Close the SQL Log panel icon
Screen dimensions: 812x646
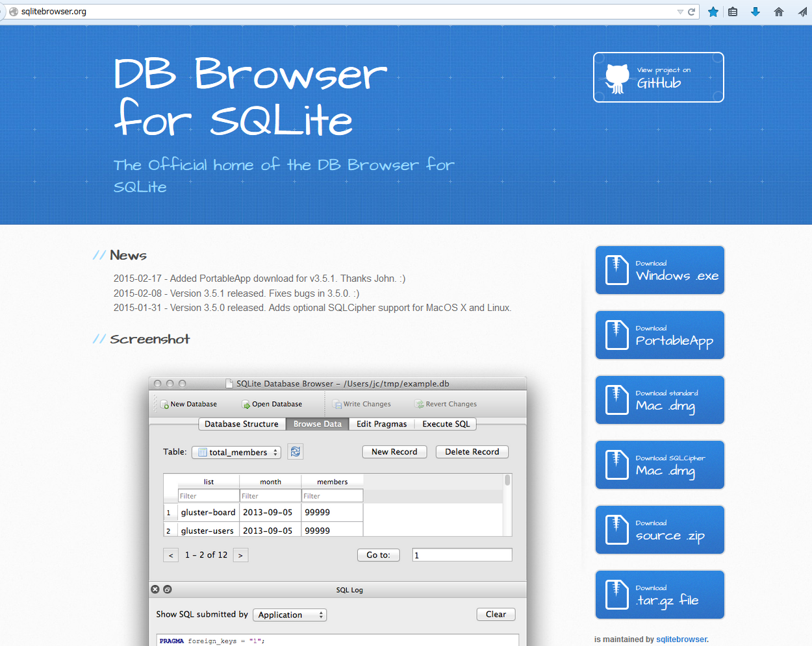tap(155, 590)
